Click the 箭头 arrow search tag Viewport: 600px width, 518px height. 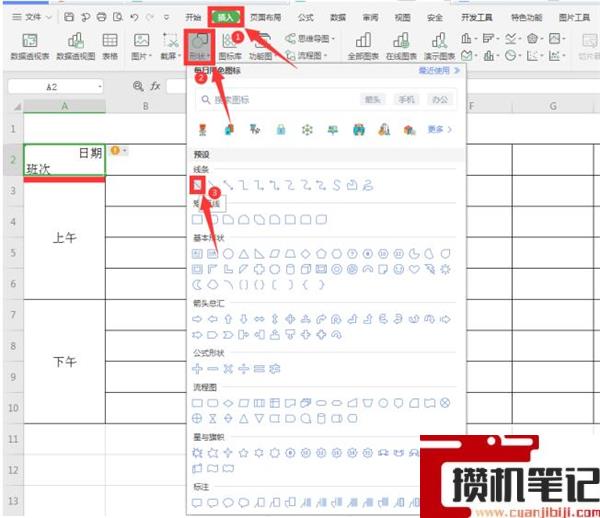pos(373,100)
